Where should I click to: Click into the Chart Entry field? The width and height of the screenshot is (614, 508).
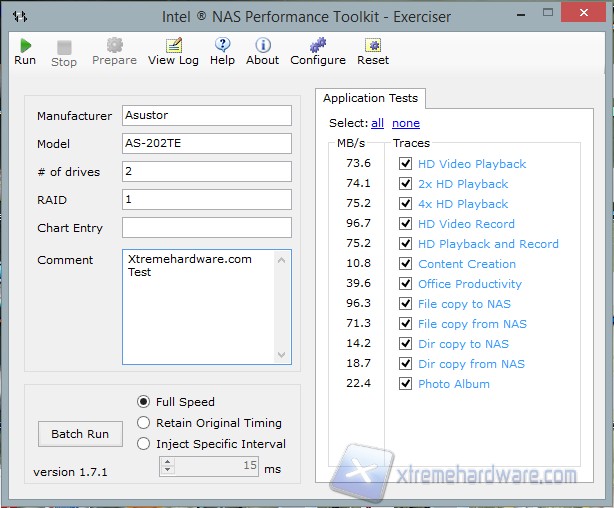(206, 228)
